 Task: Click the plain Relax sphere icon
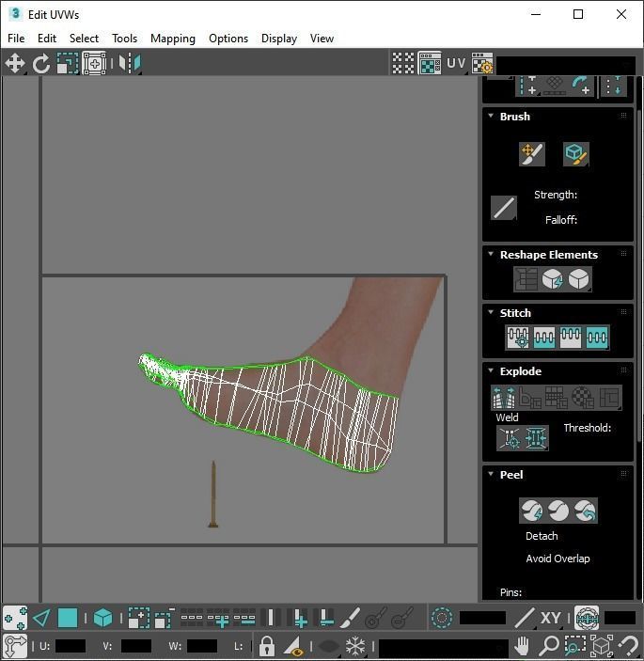579,279
